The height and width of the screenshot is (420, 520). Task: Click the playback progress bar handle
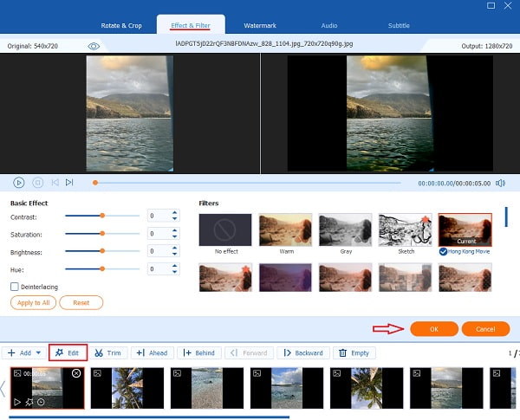[95, 183]
